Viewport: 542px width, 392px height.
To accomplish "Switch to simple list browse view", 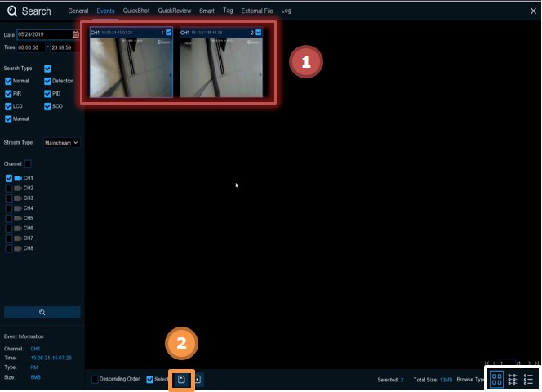I will click(x=528, y=379).
